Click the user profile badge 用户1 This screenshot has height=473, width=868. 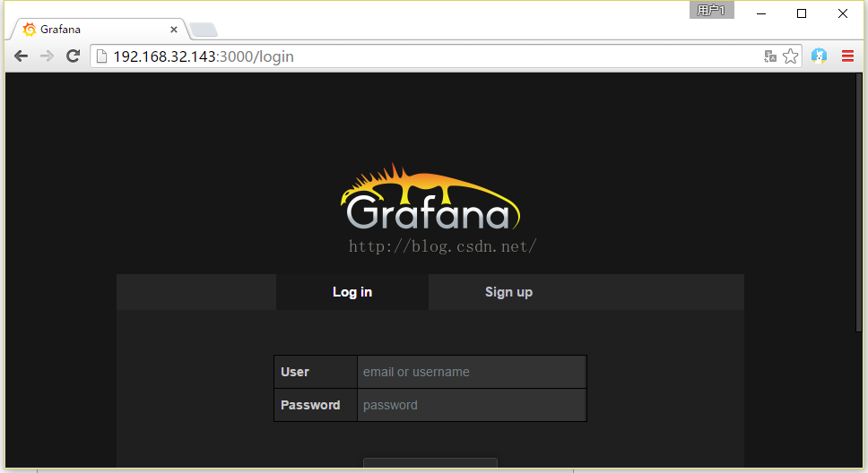click(x=711, y=10)
